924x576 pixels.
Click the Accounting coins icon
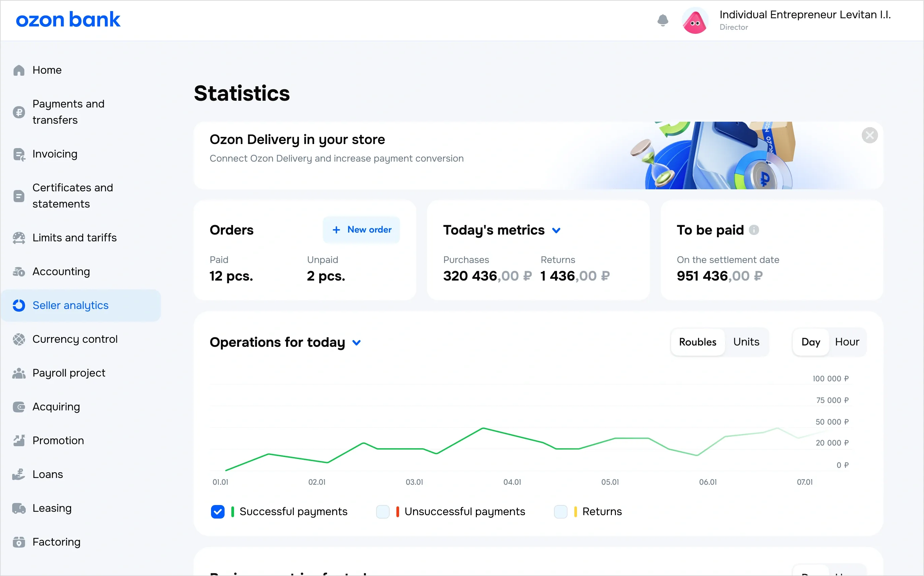tap(19, 272)
